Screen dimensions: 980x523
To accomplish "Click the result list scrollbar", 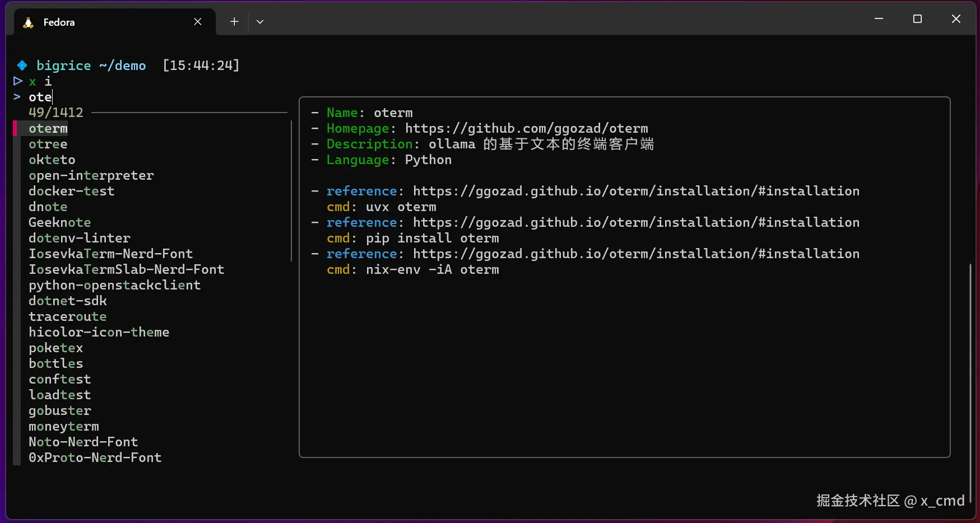I will (291, 191).
